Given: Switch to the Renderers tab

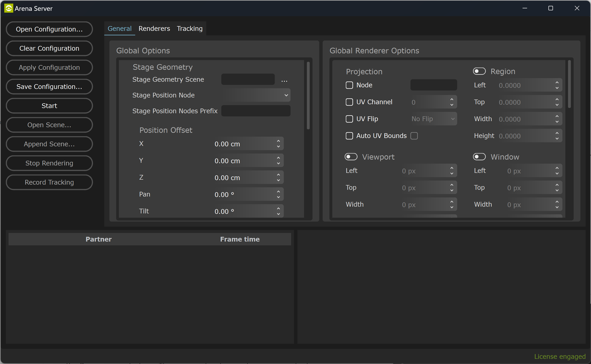Looking at the screenshot, I should tap(154, 28).
